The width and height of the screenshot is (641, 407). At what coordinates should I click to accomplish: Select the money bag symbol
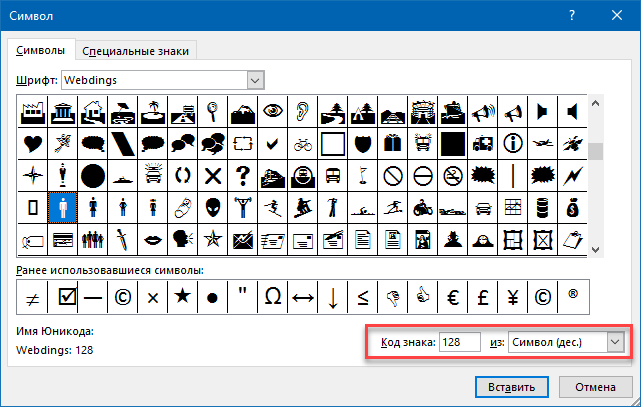pos(572,208)
